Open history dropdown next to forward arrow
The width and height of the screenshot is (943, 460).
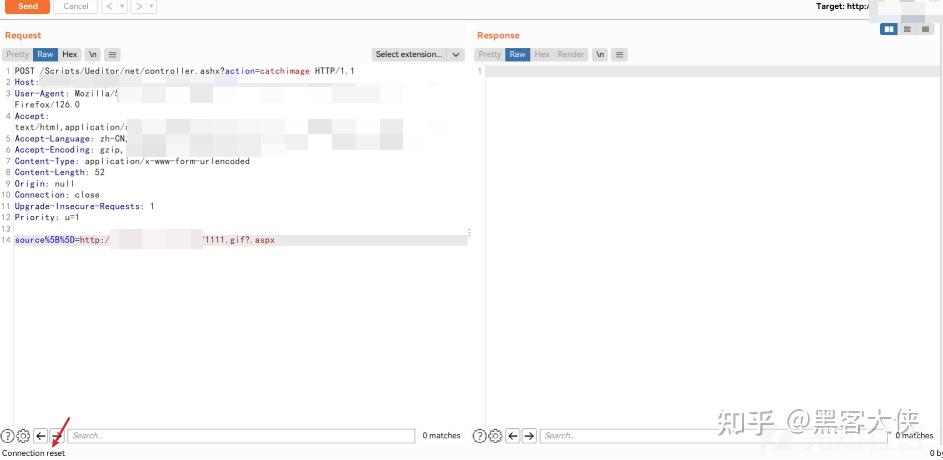point(152,7)
